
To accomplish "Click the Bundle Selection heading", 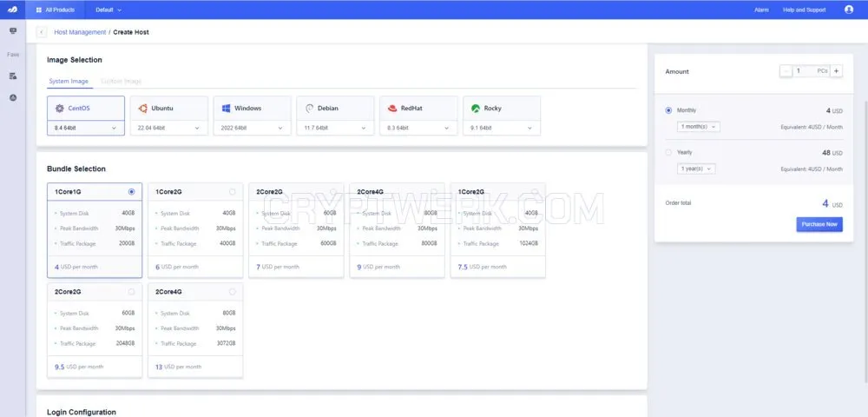I will 76,169.
